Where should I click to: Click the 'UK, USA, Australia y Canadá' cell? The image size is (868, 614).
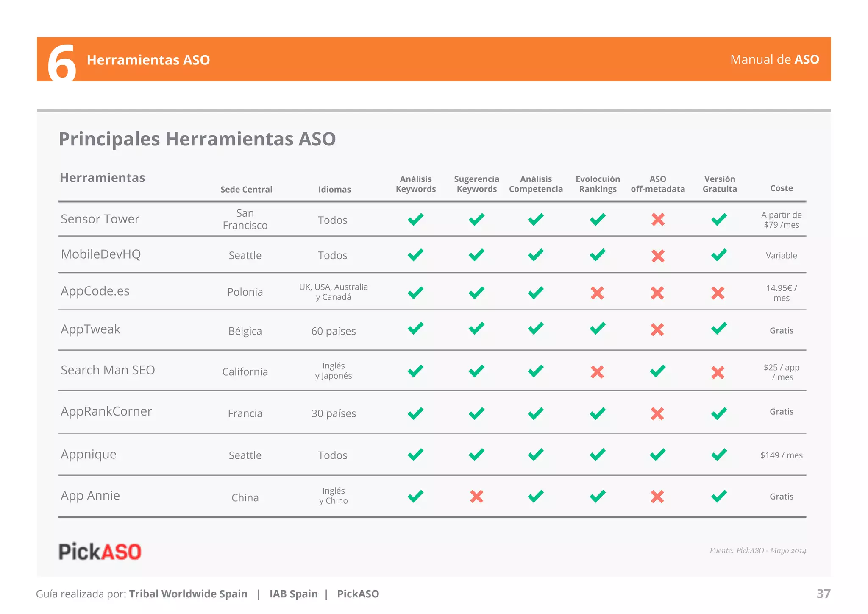(x=334, y=292)
